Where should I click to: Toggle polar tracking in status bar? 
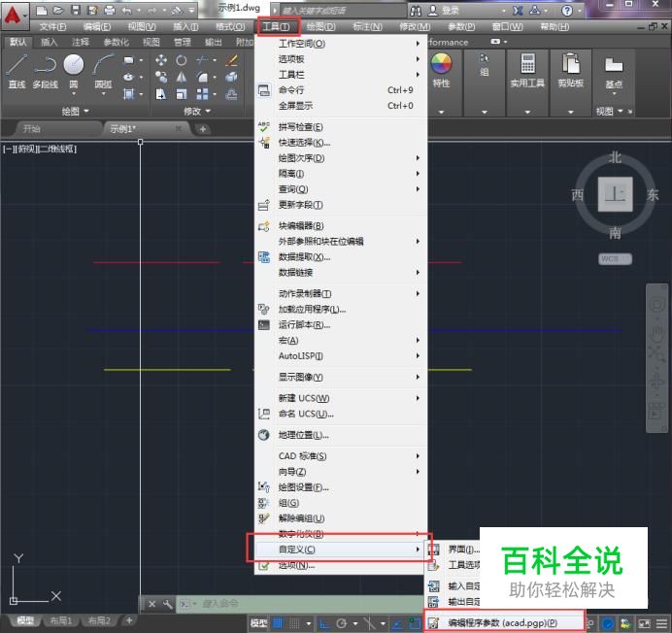click(342, 623)
